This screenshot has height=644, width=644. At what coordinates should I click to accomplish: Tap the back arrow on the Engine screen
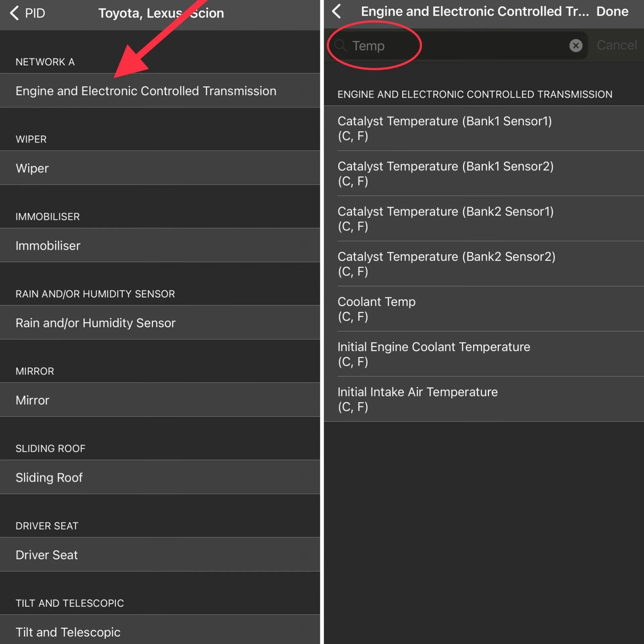point(336,11)
